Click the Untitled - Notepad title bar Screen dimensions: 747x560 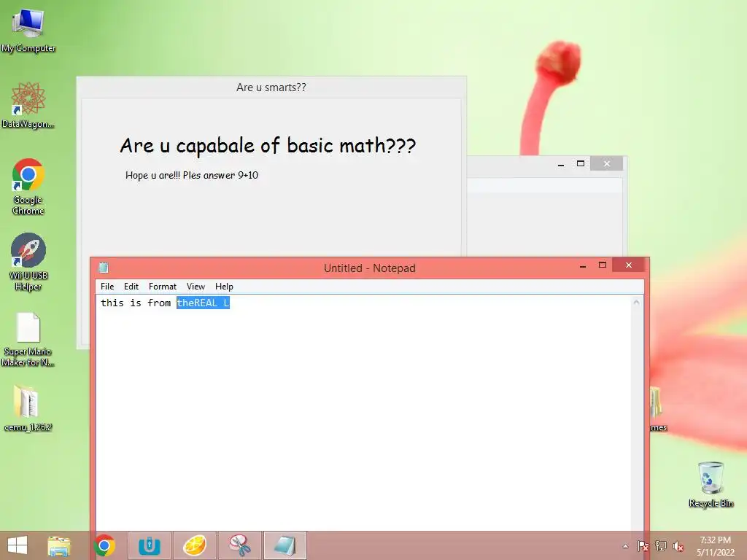[369, 268]
